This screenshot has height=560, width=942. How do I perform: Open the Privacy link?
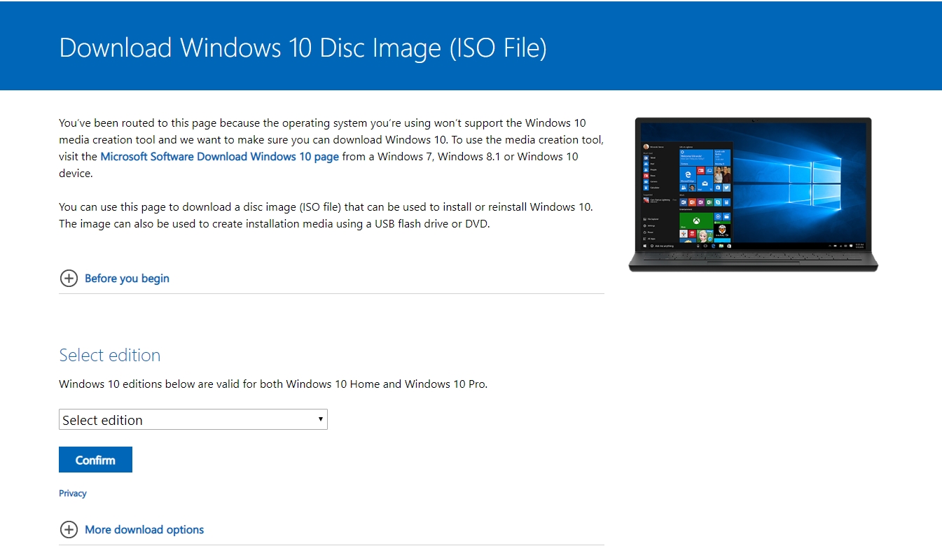pos(73,493)
